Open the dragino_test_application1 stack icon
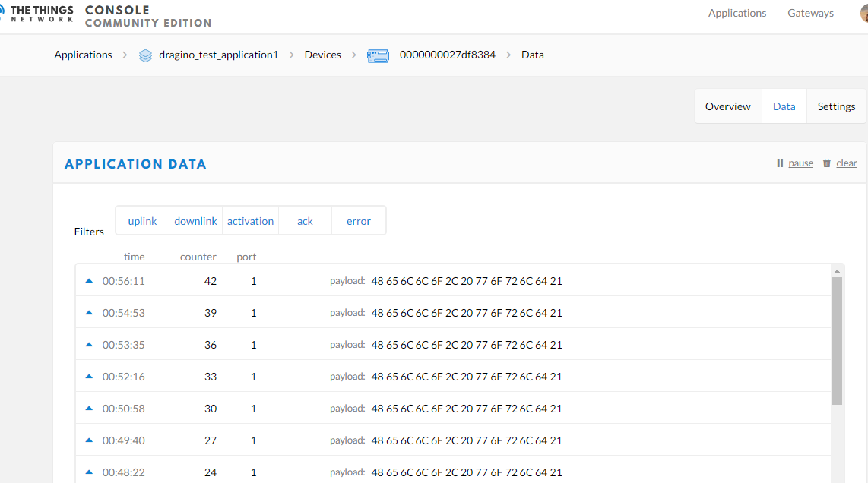 (145, 55)
